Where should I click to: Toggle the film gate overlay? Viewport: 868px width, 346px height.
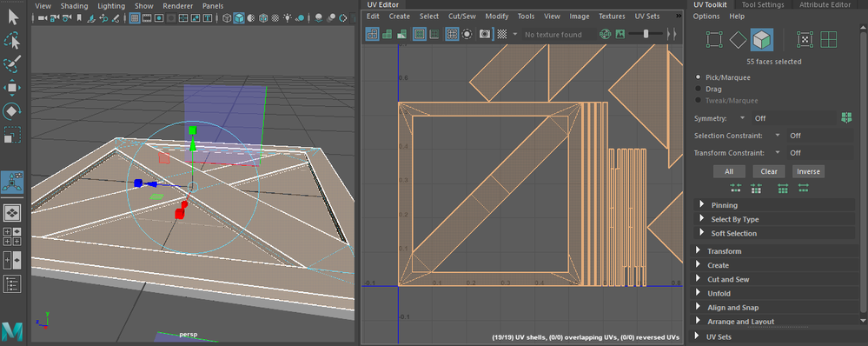coord(147,18)
